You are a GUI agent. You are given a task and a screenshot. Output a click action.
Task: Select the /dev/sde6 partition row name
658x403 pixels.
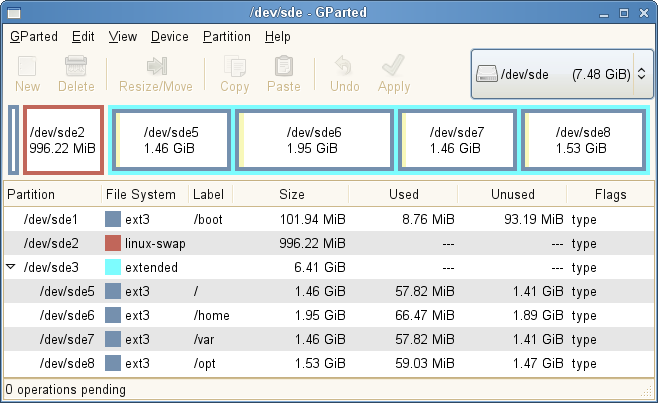click(x=67, y=315)
